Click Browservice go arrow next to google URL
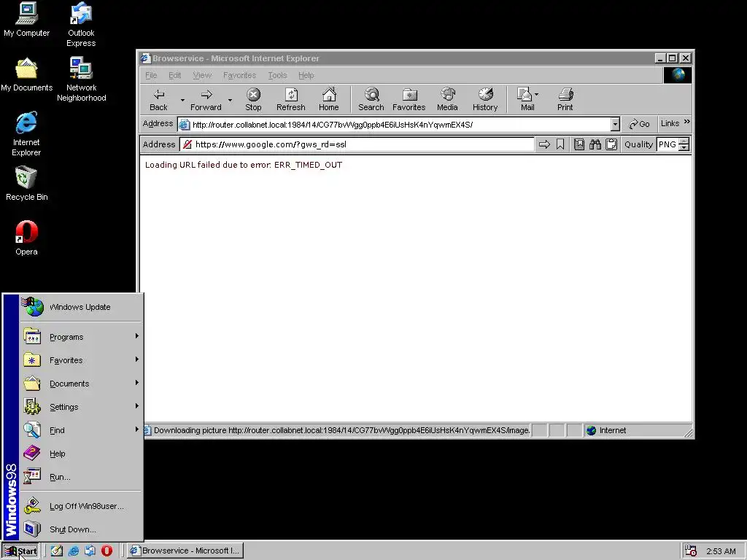The width and height of the screenshot is (747, 560). pyautogui.click(x=544, y=144)
